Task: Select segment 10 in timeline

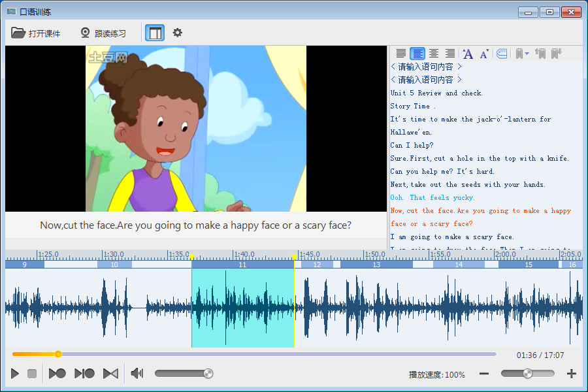Action: (x=114, y=265)
